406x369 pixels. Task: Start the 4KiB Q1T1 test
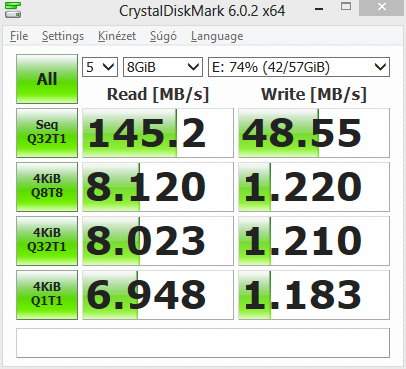pos(47,295)
